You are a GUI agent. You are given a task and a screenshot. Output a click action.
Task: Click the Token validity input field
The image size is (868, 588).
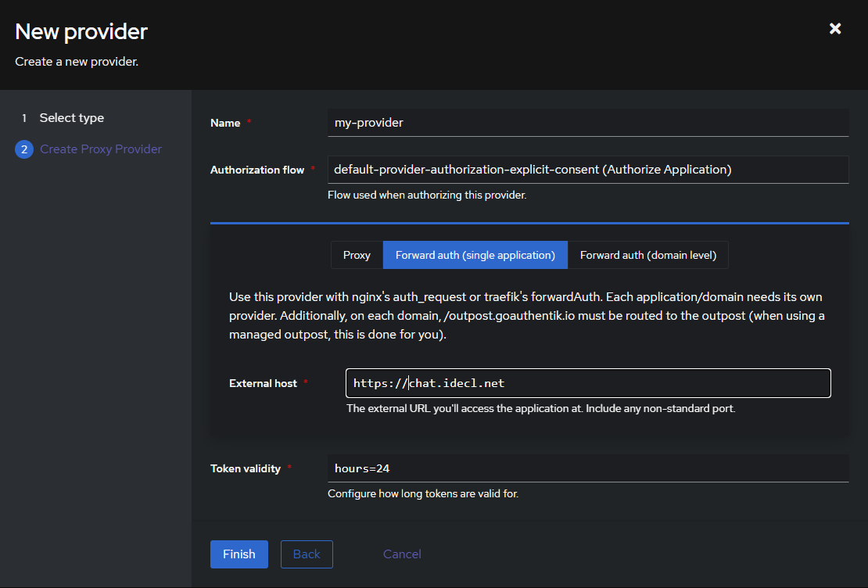click(x=587, y=468)
